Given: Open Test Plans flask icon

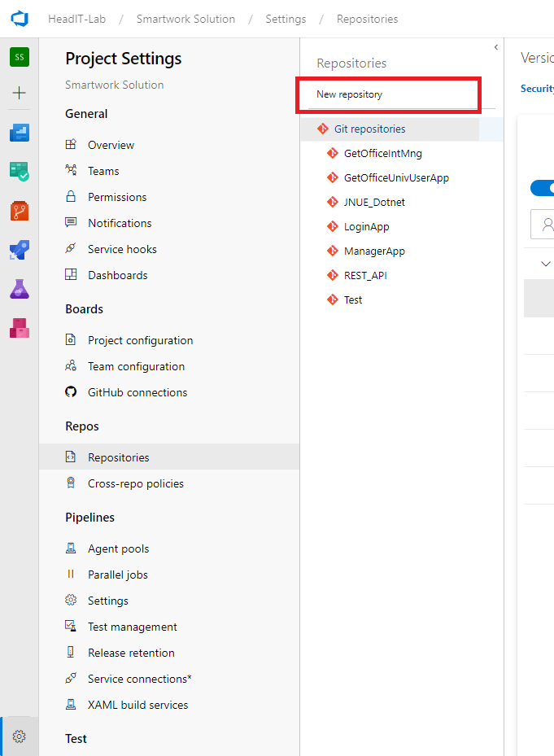Looking at the screenshot, I should click(x=20, y=289).
